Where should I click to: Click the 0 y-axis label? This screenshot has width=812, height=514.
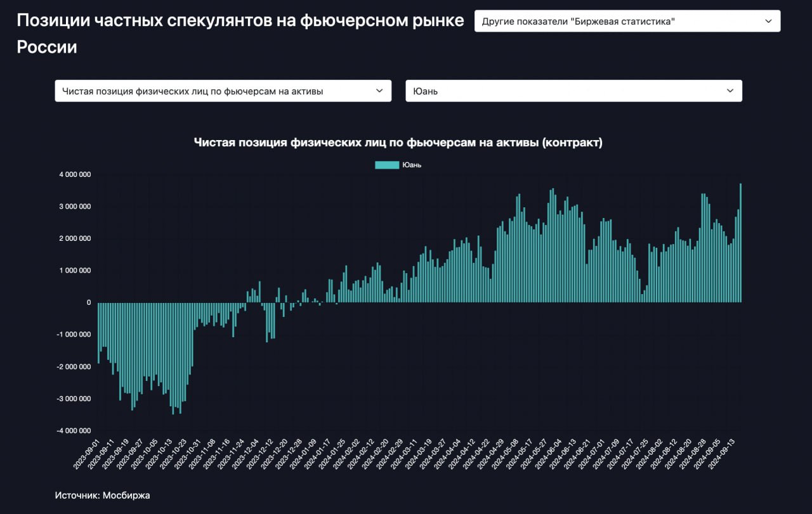pyautogui.click(x=88, y=302)
